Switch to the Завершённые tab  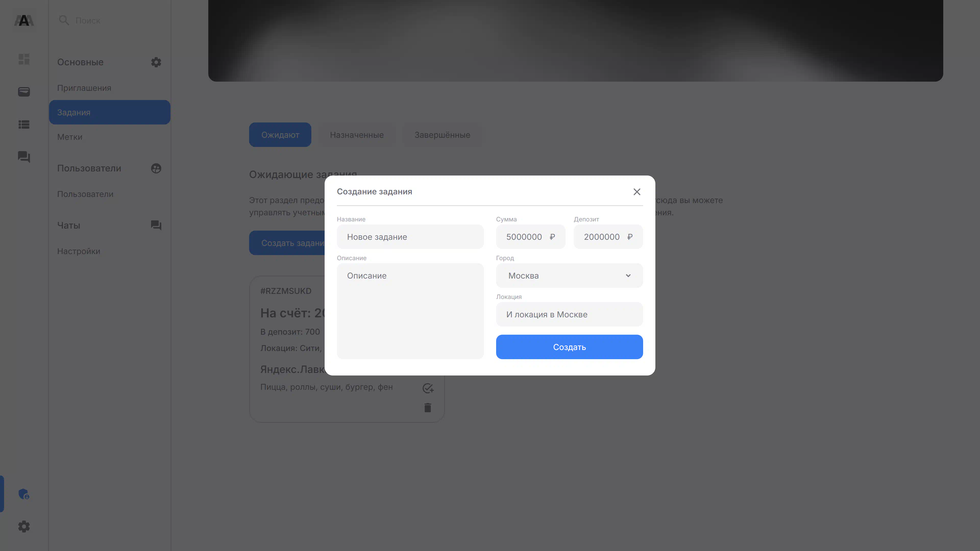442,135
